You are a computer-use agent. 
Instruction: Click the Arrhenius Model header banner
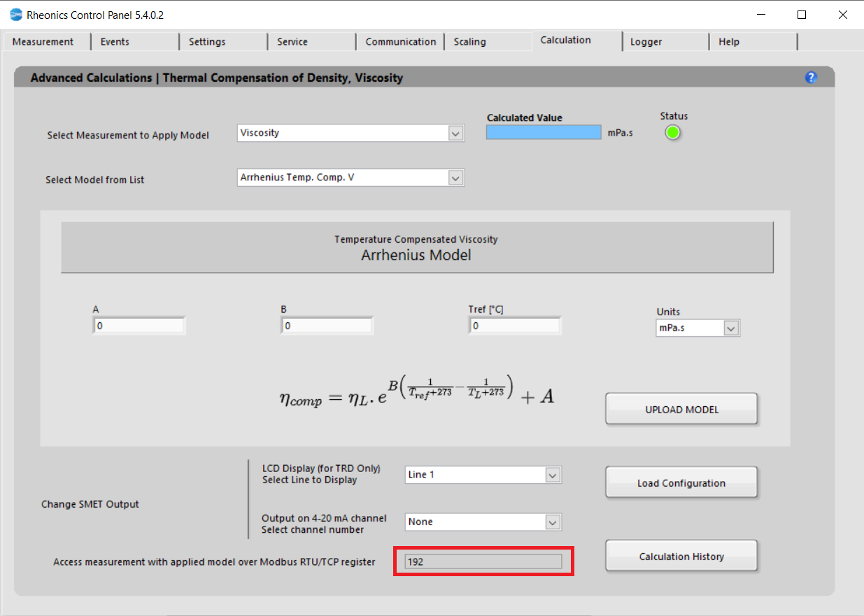pos(417,248)
